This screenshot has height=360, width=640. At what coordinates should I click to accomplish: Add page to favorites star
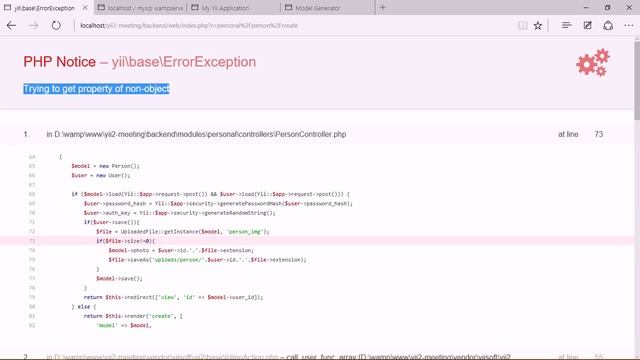538,25
